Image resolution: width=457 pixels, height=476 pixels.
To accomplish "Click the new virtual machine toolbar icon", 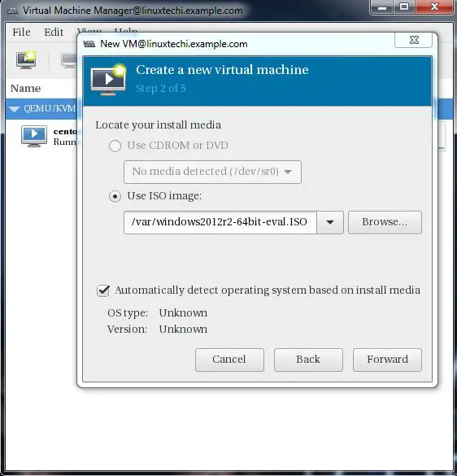I will click(26, 59).
